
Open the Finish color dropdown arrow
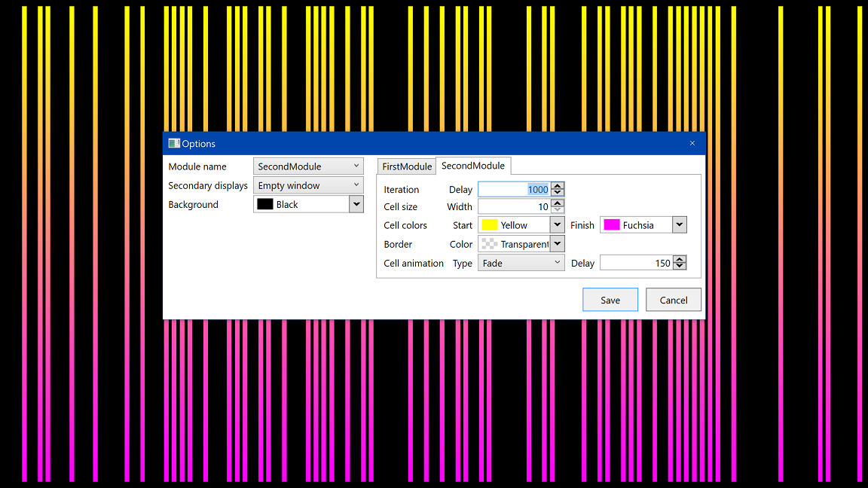point(679,224)
